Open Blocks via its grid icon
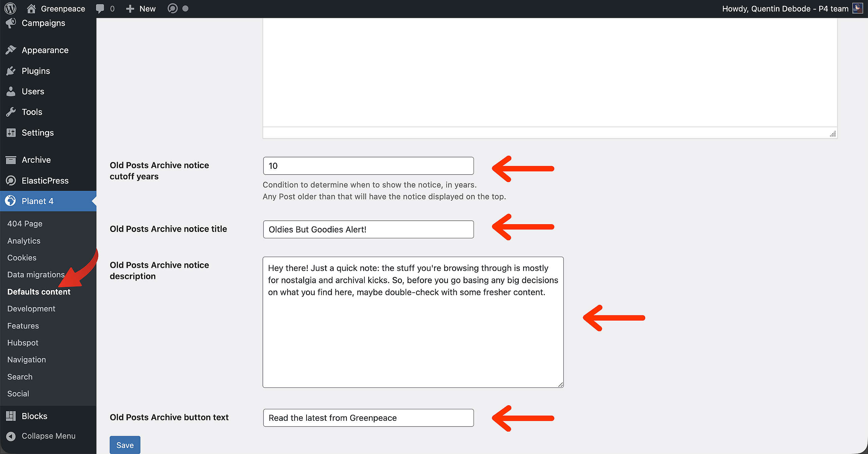The image size is (868, 454). click(x=11, y=416)
